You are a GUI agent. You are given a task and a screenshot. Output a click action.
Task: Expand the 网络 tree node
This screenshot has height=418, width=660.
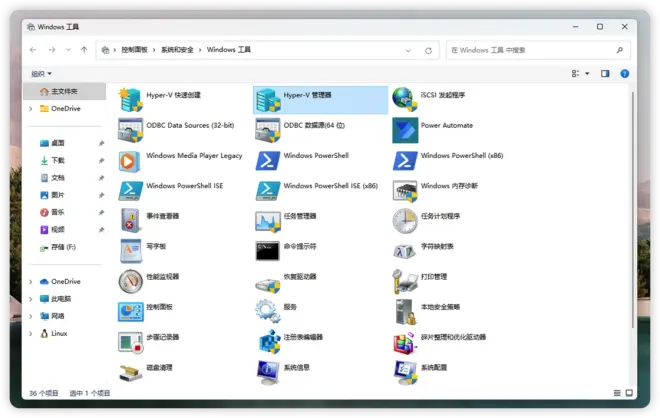(31, 316)
